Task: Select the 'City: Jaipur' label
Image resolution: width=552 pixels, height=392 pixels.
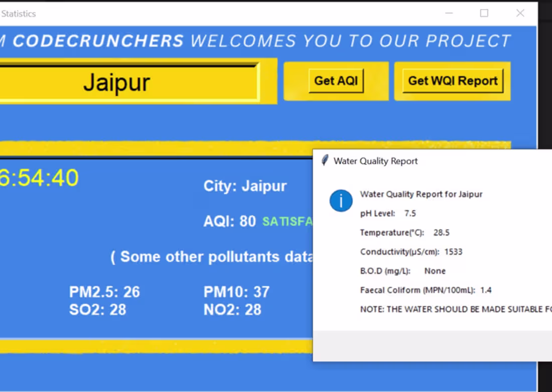Action: coord(245,186)
